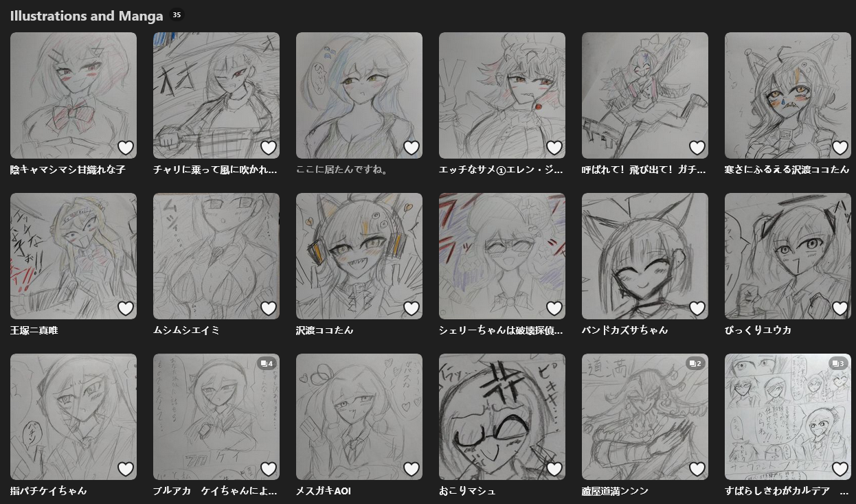Open the シェリーちゃんは破壊探偵 title link
This screenshot has width=856, height=504.
pos(501,330)
